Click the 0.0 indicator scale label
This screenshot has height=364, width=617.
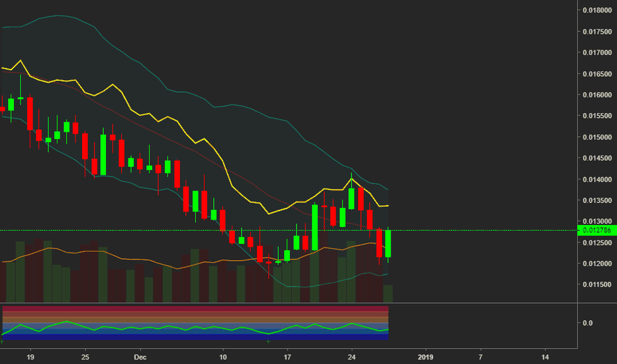coord(587,323)
